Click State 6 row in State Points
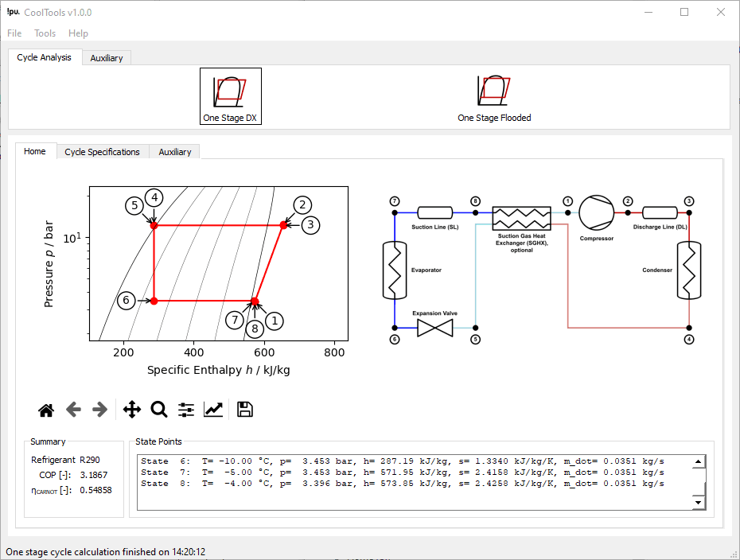 402,461
